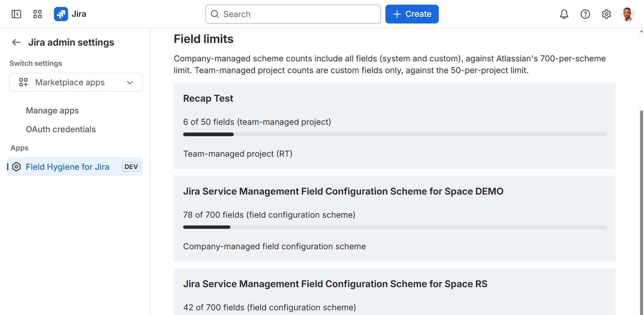This screenshot has width=644, height=315.
Task: Click the Recap Test progress bar
Action: pos(394,134)
